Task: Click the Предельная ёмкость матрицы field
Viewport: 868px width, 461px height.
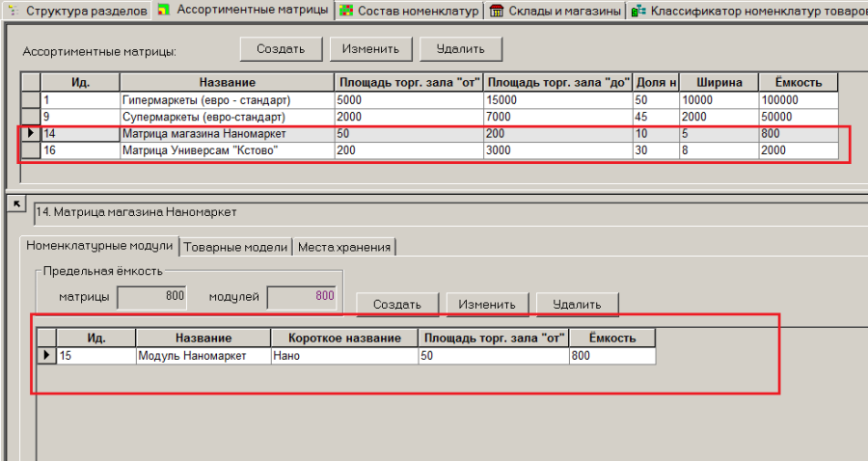Action: pos(152,297)
